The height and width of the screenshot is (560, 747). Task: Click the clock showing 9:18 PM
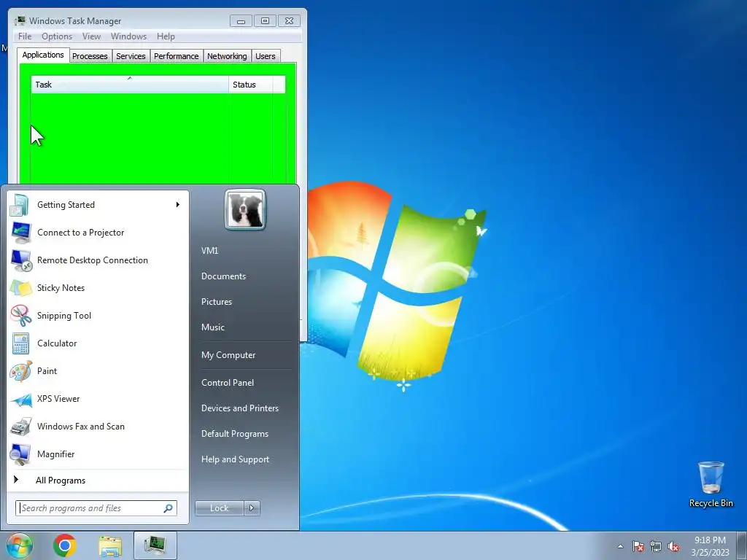coord(710,546)
